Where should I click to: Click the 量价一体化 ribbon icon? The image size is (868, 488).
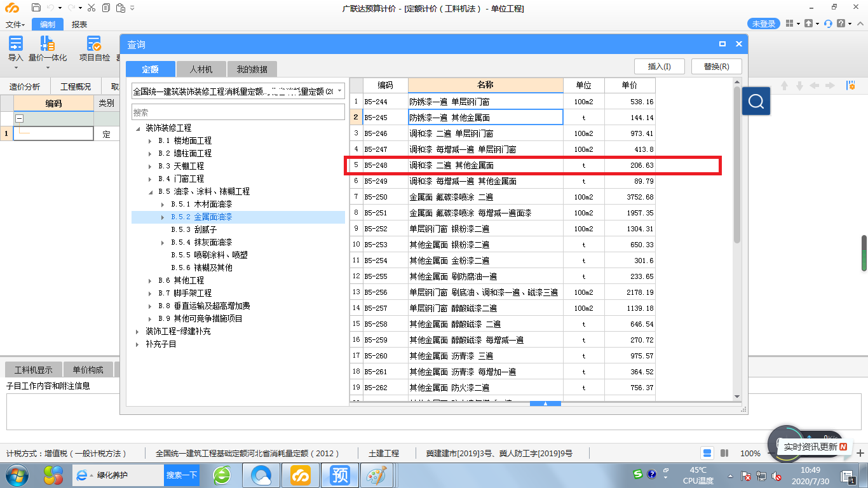tap(48, 43)
